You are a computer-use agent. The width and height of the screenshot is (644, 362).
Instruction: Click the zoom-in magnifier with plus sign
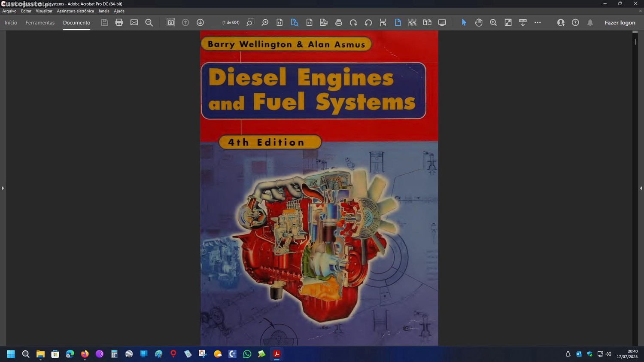[493, 22]
